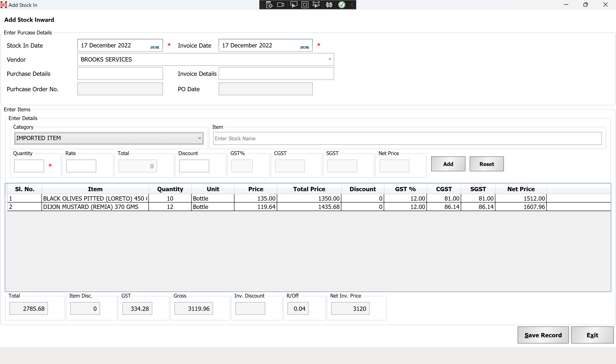
Task: Click the Add button
Action: click(x=448, y=164)
